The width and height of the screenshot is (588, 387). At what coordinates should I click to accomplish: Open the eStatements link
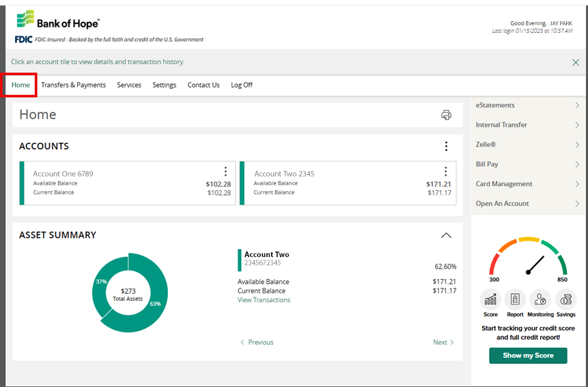point(495,105)
